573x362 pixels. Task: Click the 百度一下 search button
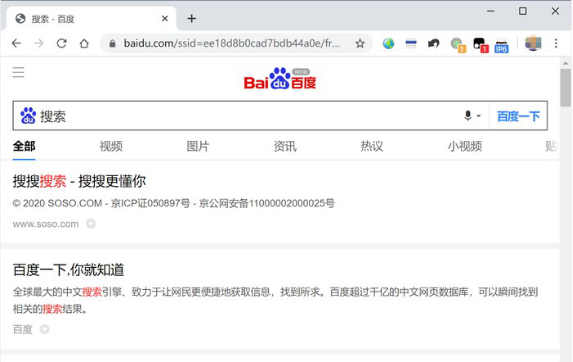click(x=518, y=116)
